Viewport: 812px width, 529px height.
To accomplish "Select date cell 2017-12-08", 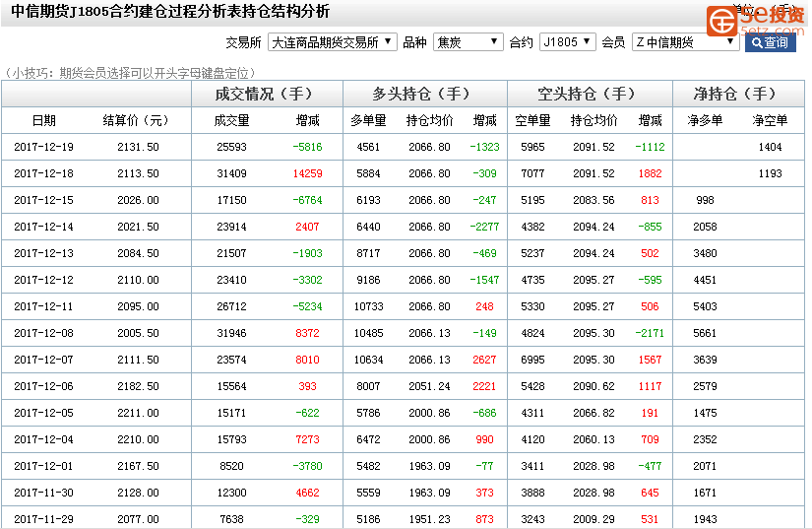I will tap(43, 333).
